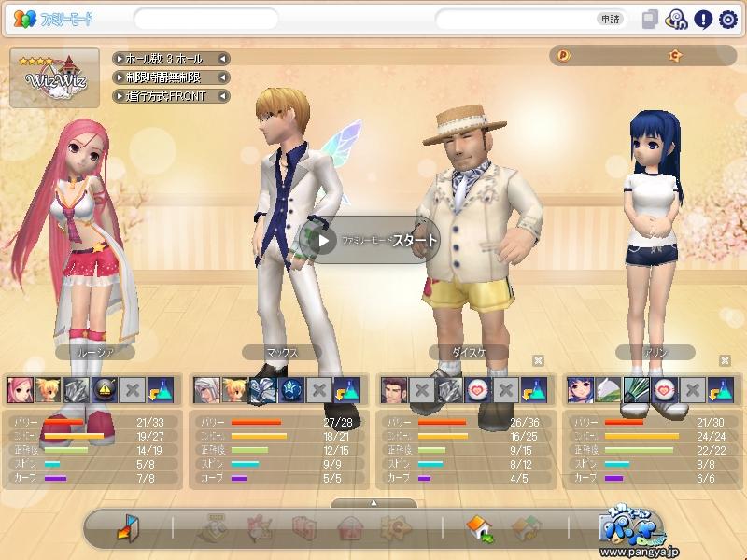This screenshot has width=747, height=560.
Task: Click ルーシア's potion flask swap icon
Action: (161, 390)
